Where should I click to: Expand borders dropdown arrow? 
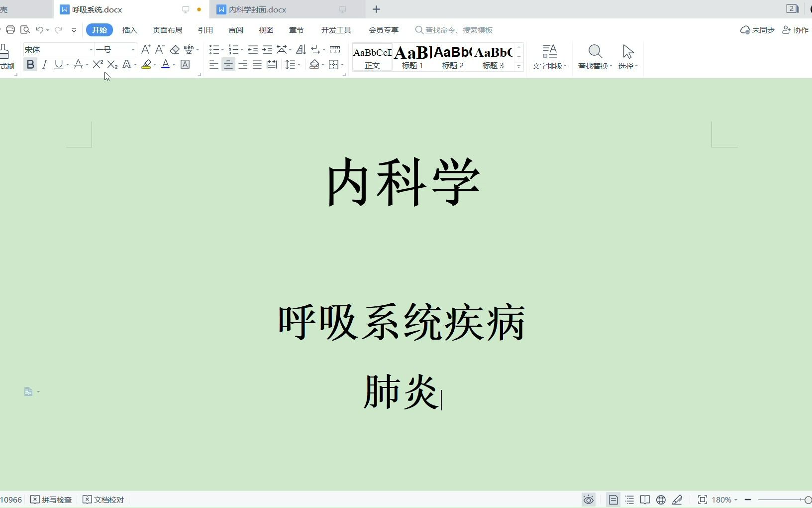(342, 65)
